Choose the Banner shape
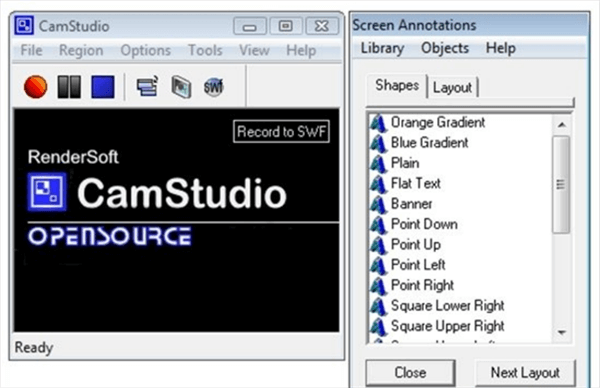This screenshot has width=600, height=388. coord(411,204)
